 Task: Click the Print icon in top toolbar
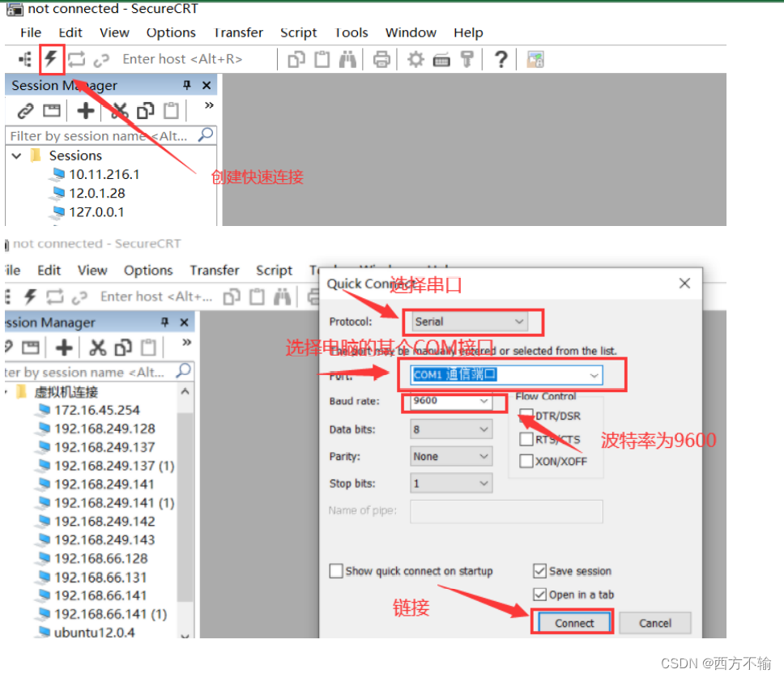pos(381,59)
